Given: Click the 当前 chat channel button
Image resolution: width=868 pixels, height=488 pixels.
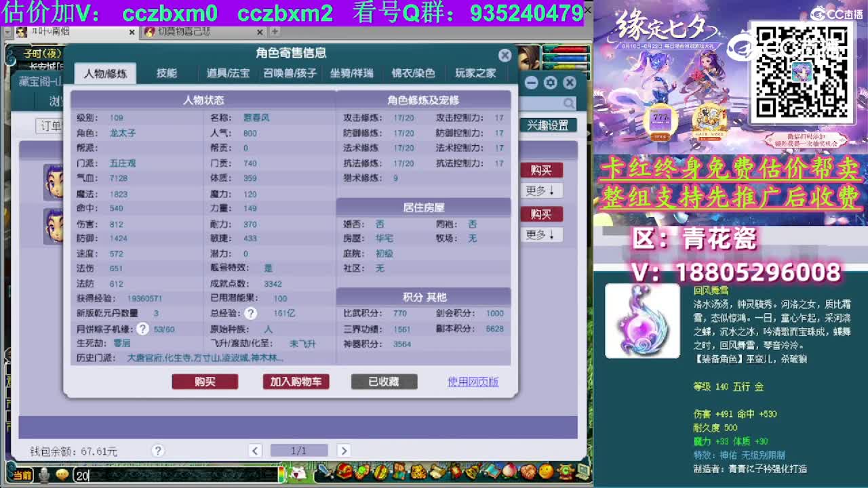Looking at the screenshot, I should coord(22,475).
